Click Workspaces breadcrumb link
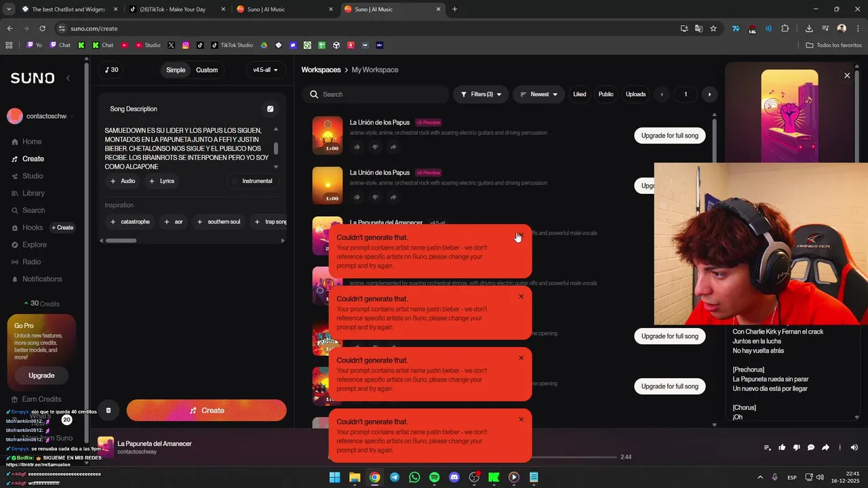 point(321,70)
